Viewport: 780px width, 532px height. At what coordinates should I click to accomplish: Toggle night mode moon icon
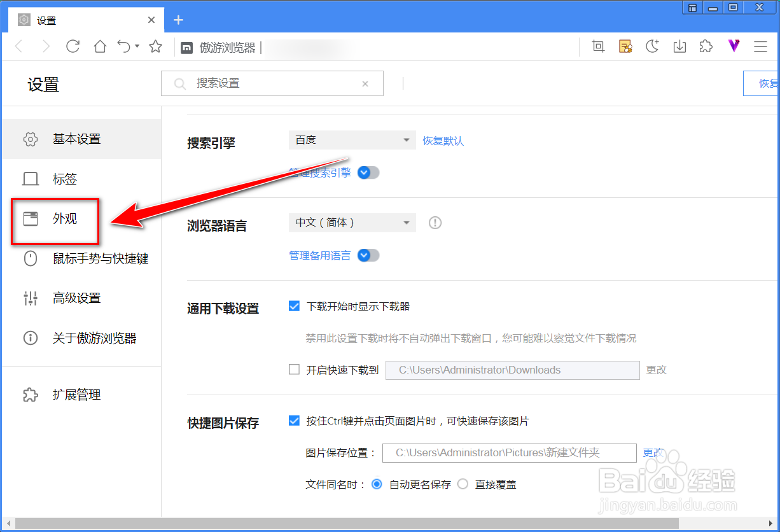pos(652,46)
